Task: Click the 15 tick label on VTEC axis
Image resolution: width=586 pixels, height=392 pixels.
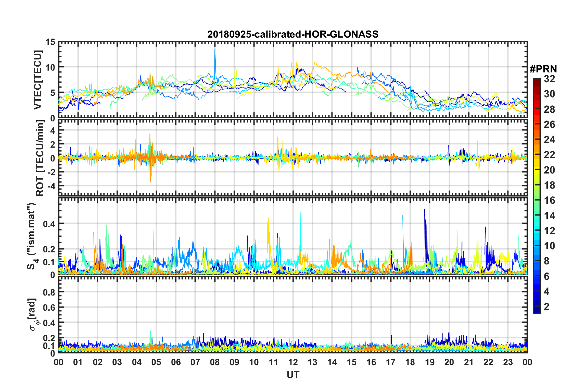Action: tap(50, 42)
